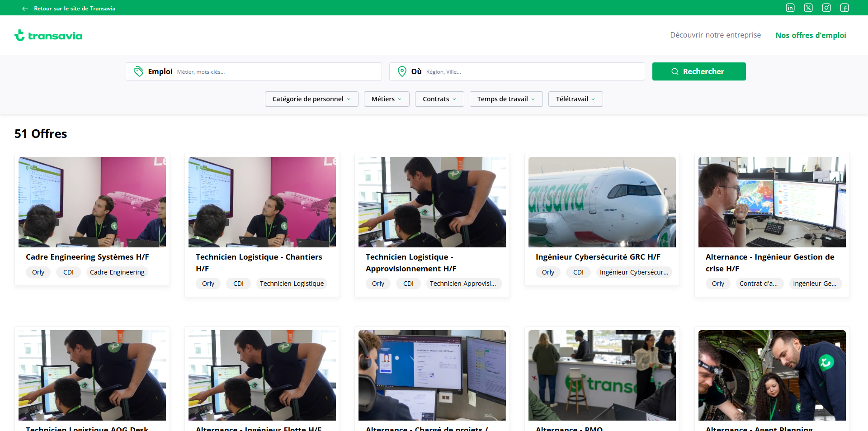
Task: Click the Transavia logo
Action: tap(48, 35)
